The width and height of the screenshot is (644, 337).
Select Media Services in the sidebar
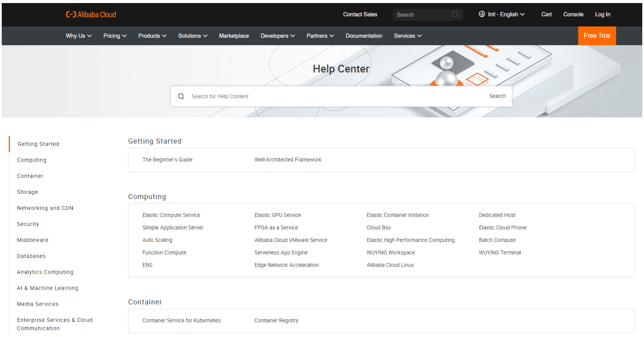[x=38, y=304]
